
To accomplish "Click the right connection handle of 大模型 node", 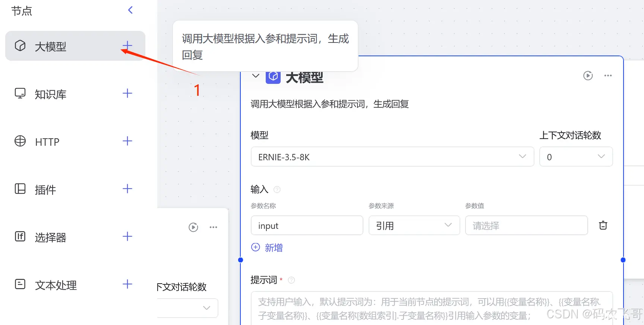I will coord(623,260).
